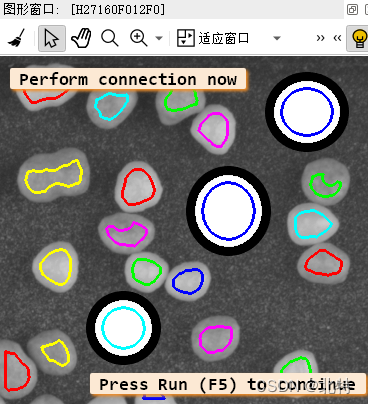Viewport: 368px width, 404px height.
Task: Open the 适应窗口 dropdown arrow
Action: (277, 38)
